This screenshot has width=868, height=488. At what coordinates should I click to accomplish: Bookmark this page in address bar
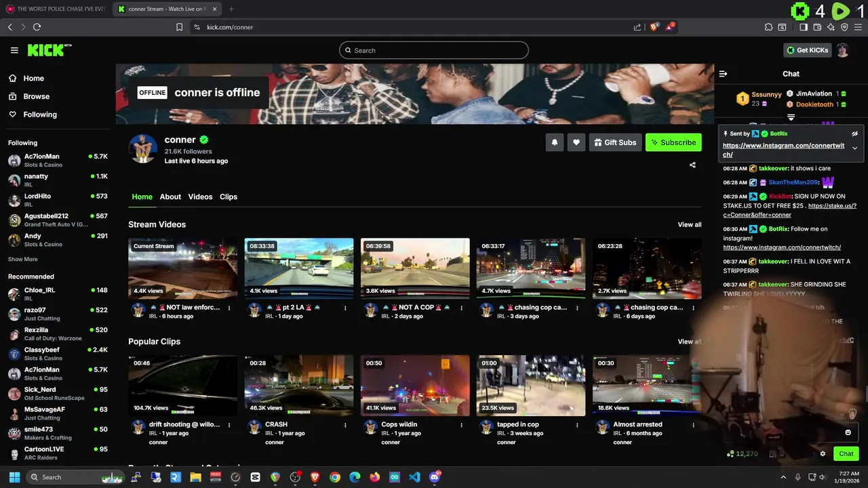pos(179,27)
